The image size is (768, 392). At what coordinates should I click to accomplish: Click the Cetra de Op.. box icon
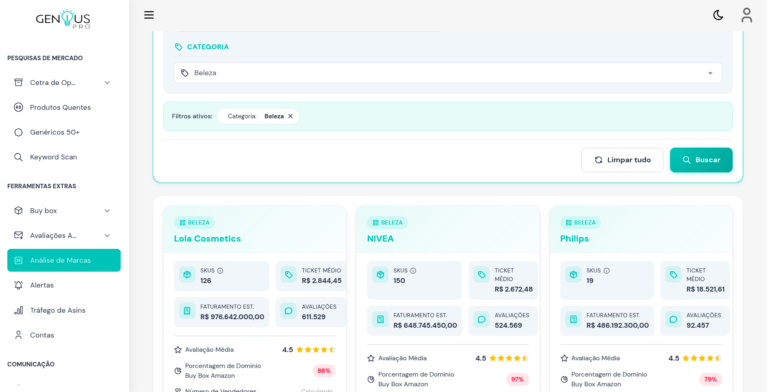18,82
